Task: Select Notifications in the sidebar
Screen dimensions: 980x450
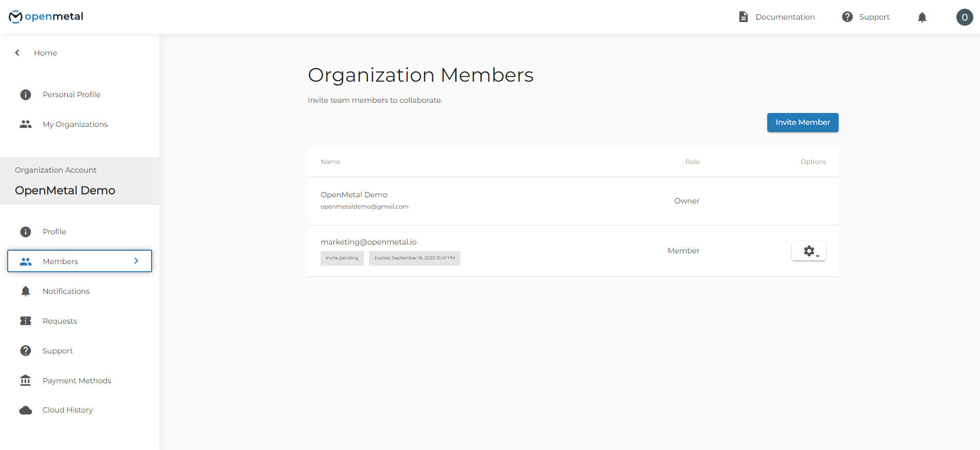Action: tap(66, 291)
